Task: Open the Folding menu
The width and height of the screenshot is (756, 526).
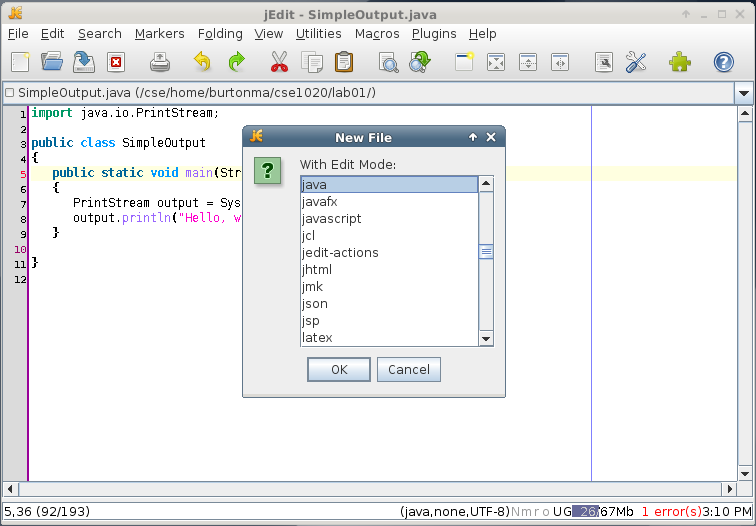Action: 220,34
